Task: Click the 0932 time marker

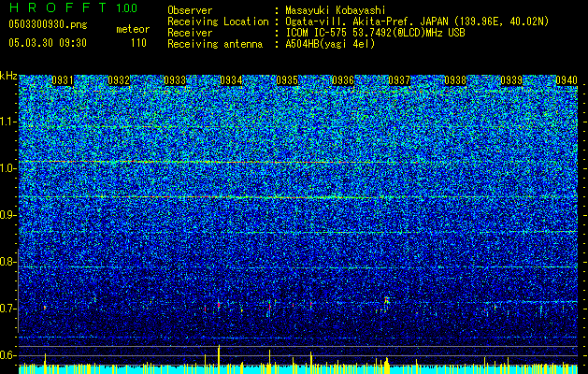Action: [119, 80]
